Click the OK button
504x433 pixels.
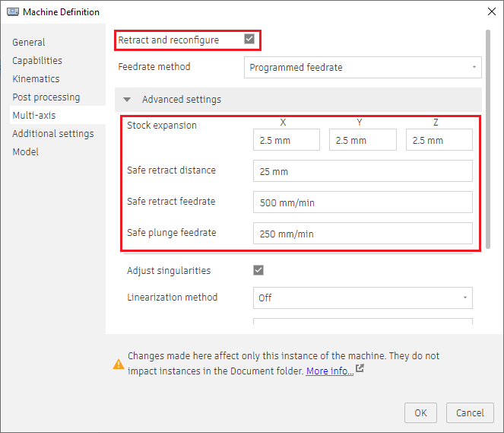420,412
